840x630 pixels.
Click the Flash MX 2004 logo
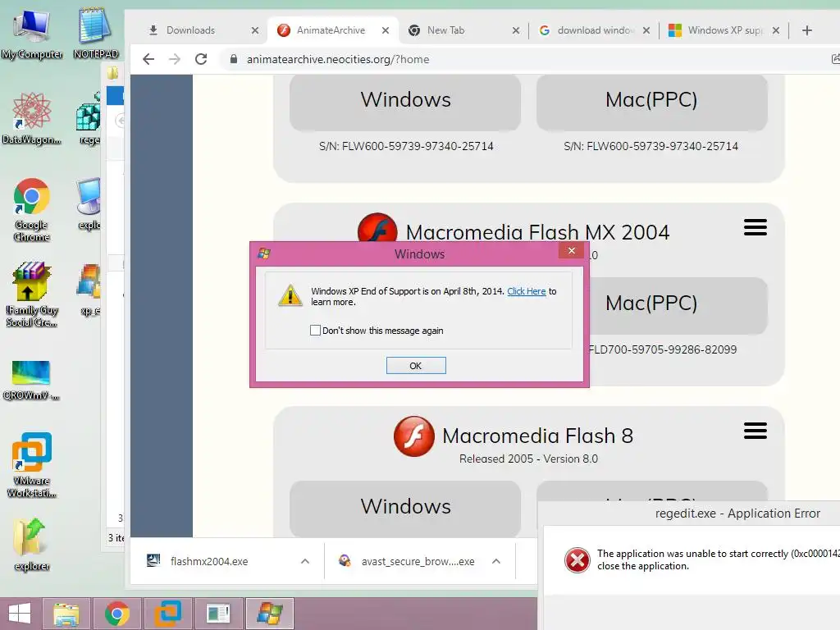click(x=377, y=227)
